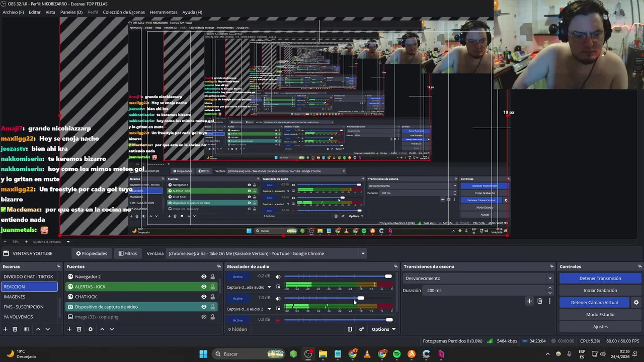Undock the Controles panel icon
This screenshot has width=644, height=362.
click(639, 266)
